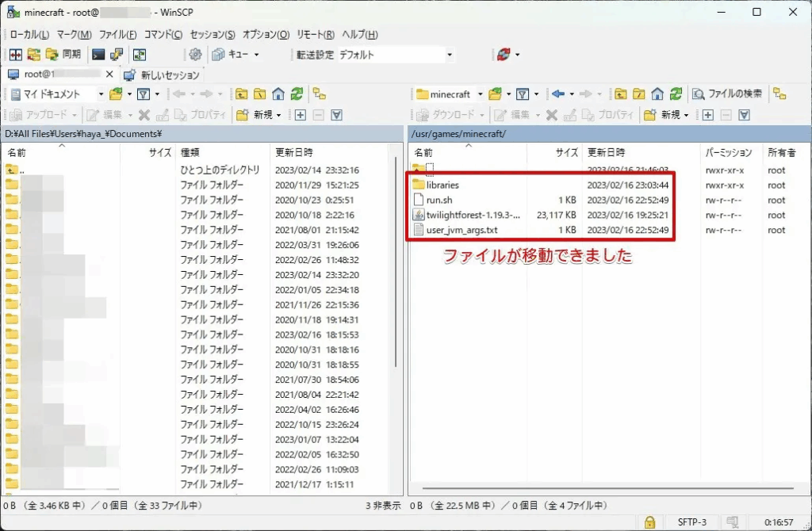
Task: Click the remote directory tree icon
Action: point(779,94)
